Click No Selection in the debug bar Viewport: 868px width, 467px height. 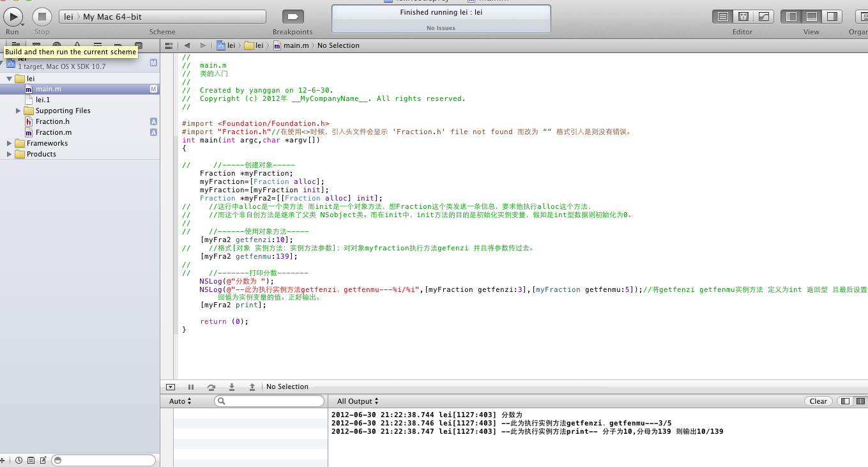(x=287, y=387)
